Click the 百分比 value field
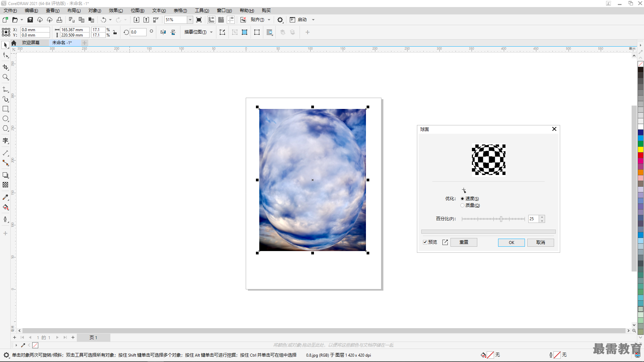The height and width of the screenshot is (362, 644). (x=533, y=219)
